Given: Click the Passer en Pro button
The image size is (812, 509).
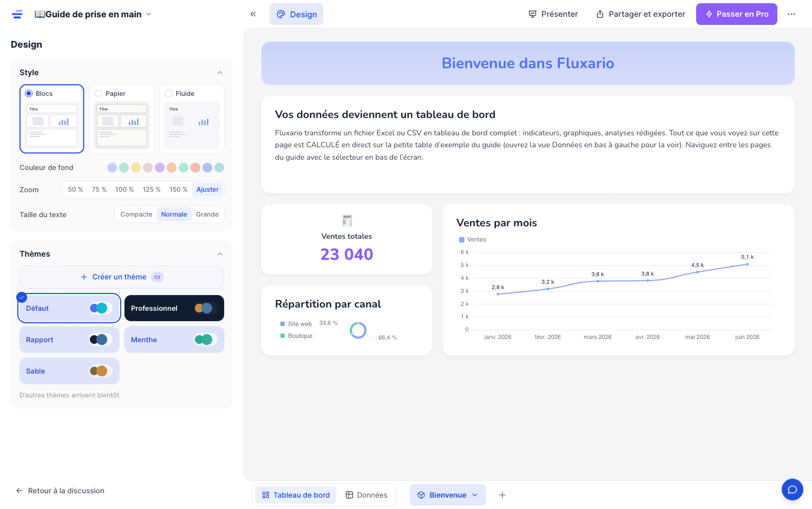Looking at the screenshot, I should pos(737,14).
